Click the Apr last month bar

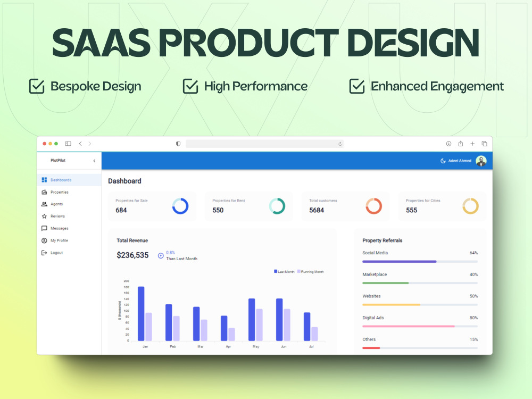(x=224, y=328)
